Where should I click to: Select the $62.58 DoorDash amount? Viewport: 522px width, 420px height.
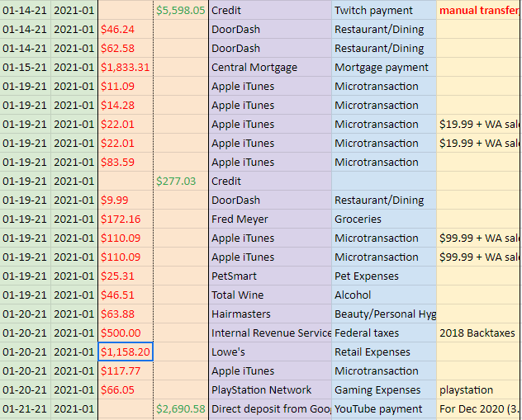[x=126, y=48]
